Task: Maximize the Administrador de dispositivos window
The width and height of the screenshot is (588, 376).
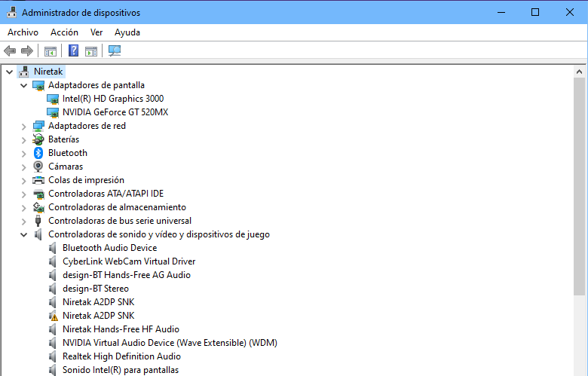Action: (535, 12)
